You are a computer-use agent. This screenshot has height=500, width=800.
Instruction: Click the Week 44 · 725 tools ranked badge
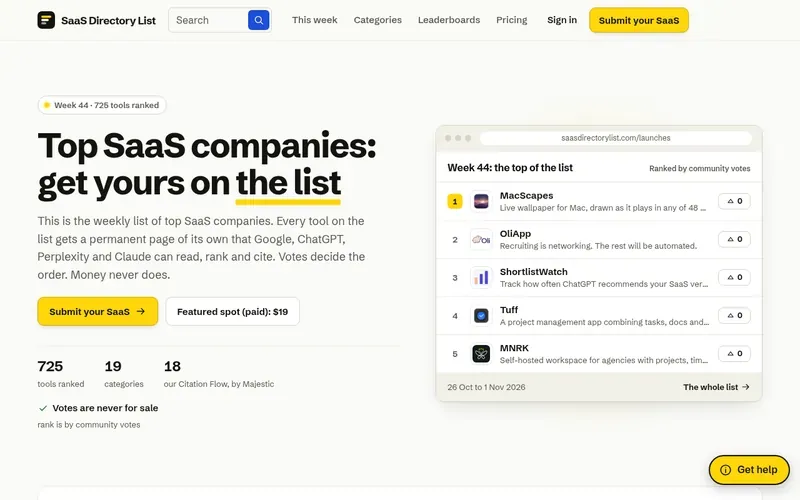point(102,105)
